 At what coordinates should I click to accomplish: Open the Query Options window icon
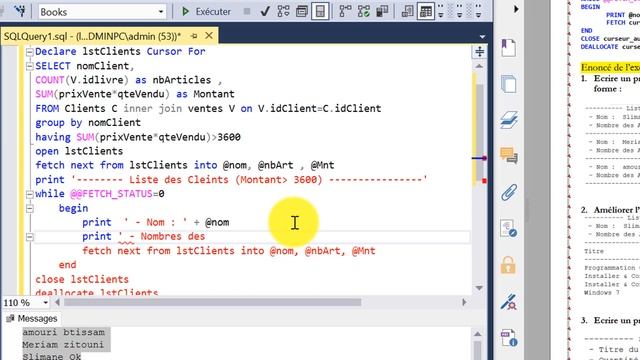coord(302,11)
